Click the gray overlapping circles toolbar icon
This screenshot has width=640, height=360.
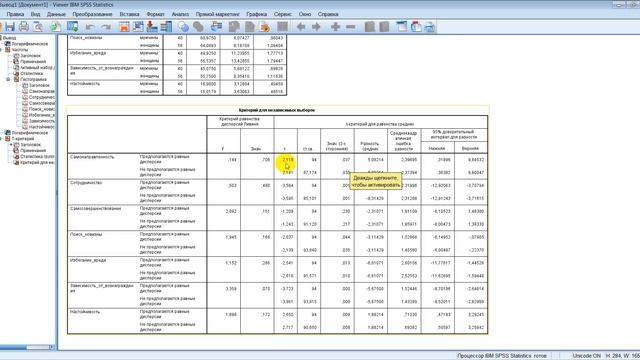tap(198, 27)
